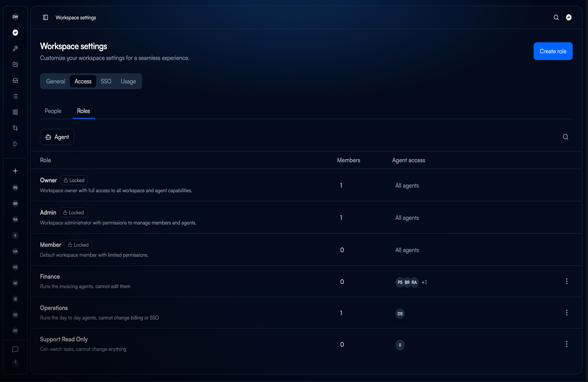The image size is (588, 382).
Task: Click the Agent access column header
Action: click(x=408, y=160)
